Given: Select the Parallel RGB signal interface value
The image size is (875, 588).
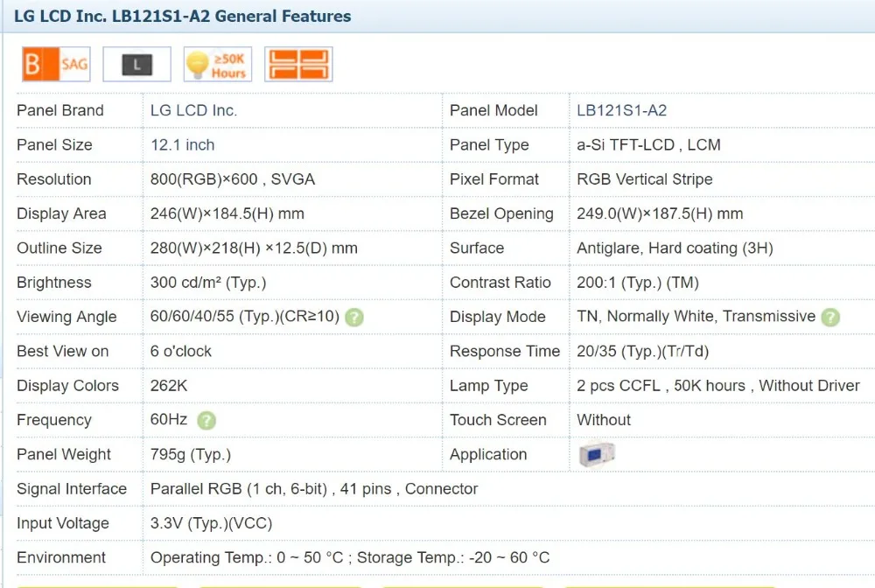Looking at the screenshot, I should (x=314, y=489).
